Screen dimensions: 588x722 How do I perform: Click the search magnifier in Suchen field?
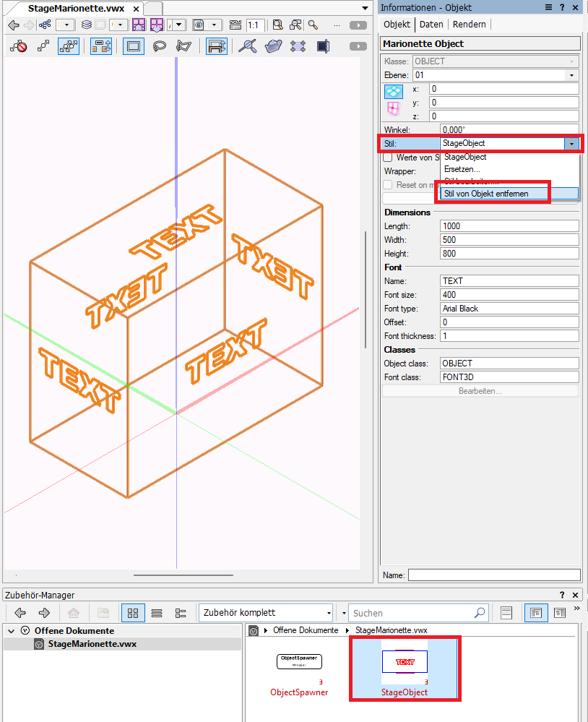point(480,613)
